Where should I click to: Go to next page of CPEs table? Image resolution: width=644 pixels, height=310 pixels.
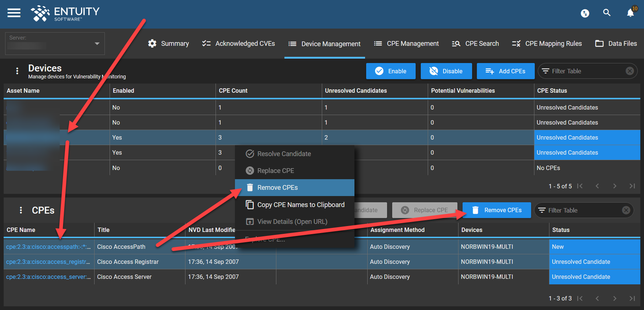[615, 298]
